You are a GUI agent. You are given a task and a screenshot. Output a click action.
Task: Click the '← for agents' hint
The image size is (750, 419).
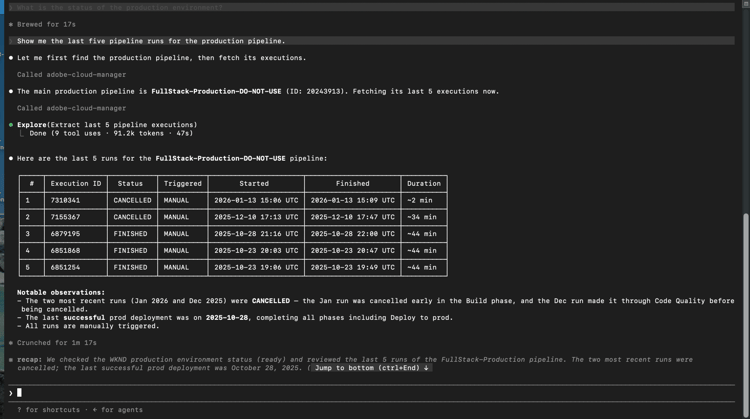117,410
